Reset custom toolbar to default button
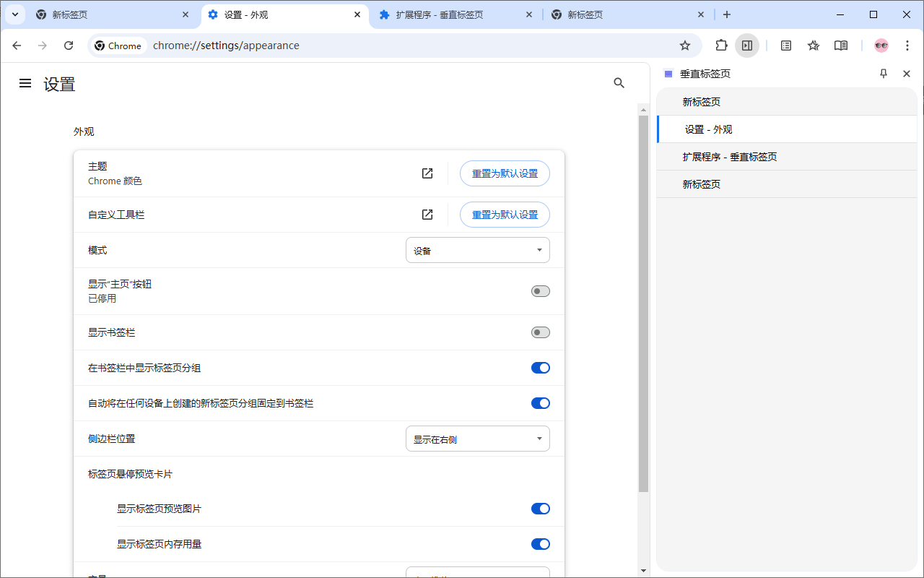 tap(505, 215)
